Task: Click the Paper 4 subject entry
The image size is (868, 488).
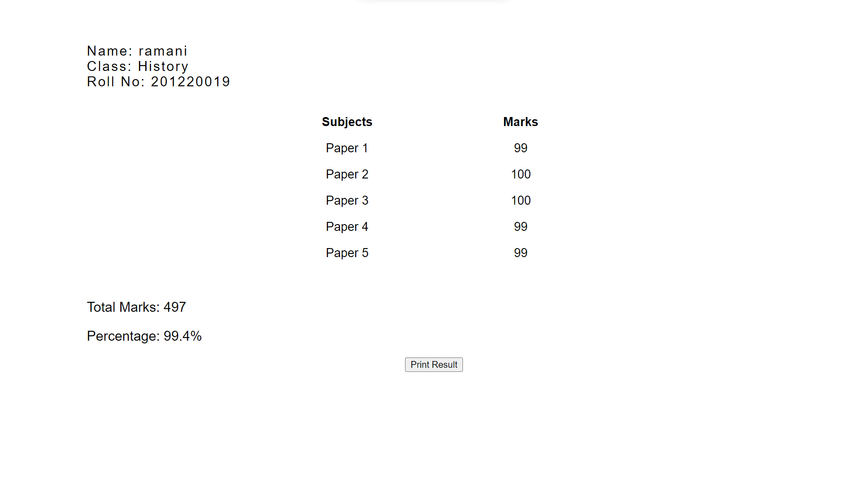Action: pos(347,226)
